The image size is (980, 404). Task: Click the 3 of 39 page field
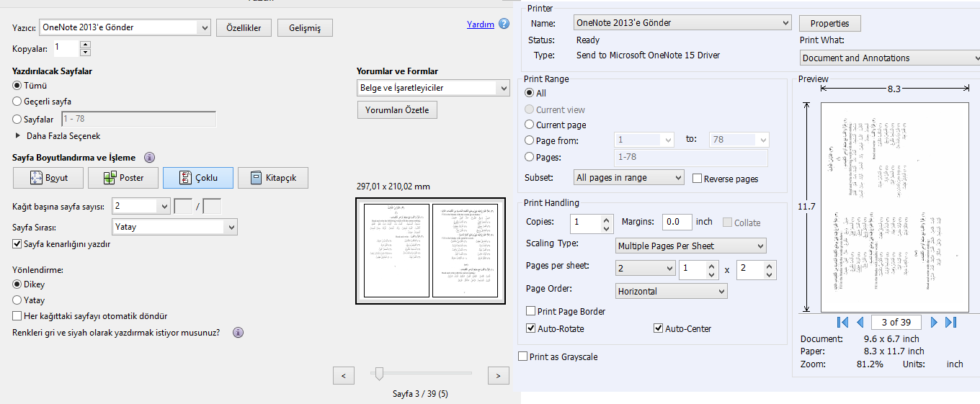[896, 322]
